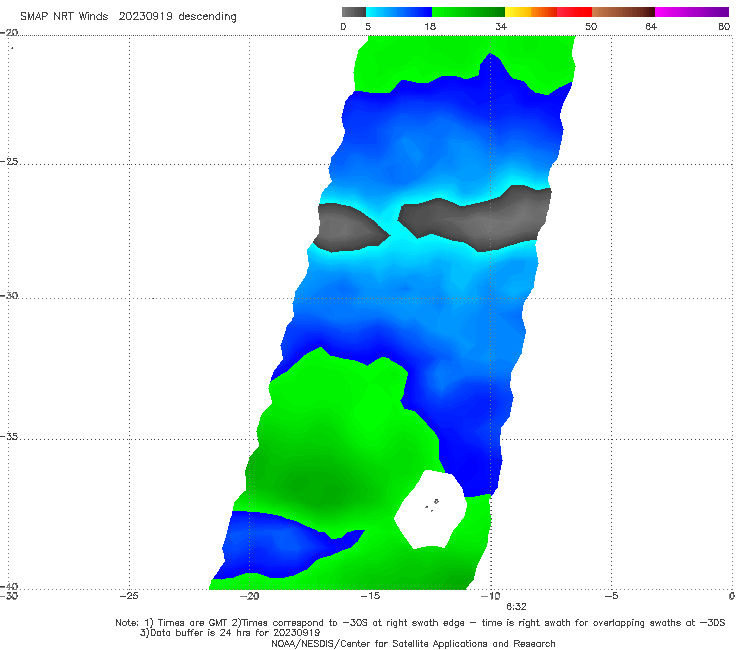Pick the green 18–34 segment of the color bar
740x650 pixels.
click(468, 12)
